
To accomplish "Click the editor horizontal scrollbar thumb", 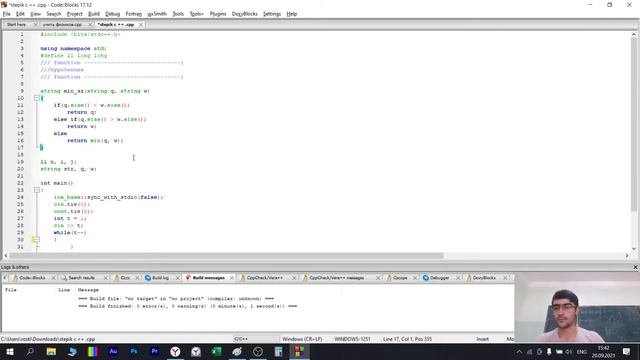I will click(227, 256).
